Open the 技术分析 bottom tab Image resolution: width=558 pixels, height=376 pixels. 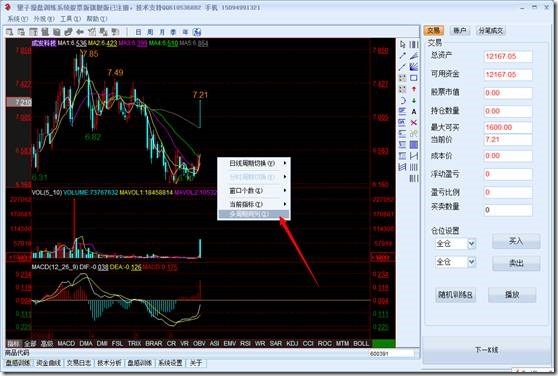(x=109, y=363)
